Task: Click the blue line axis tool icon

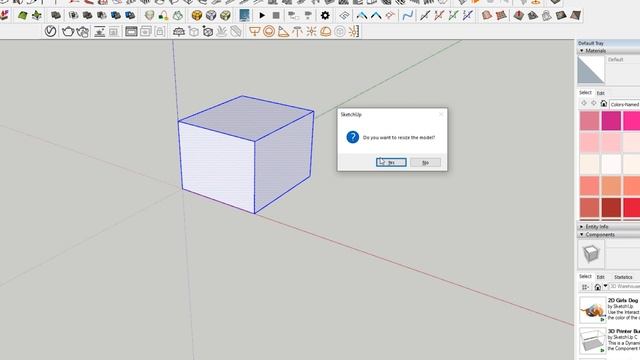Action: (x=468, y=16)
